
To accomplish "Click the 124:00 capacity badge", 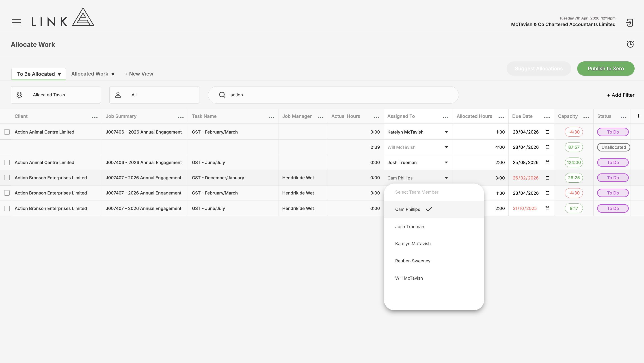I will point(574,162).
